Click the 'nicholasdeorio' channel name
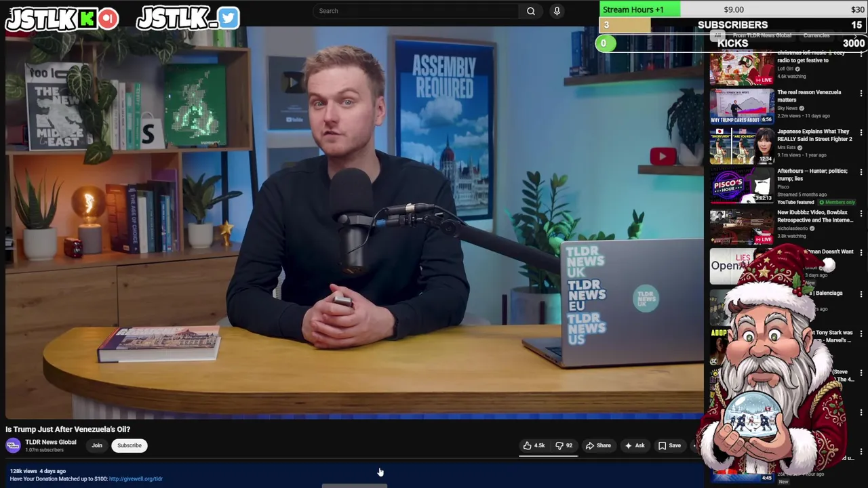The height and width of the screenshot is (488, 868). point(793,228)
